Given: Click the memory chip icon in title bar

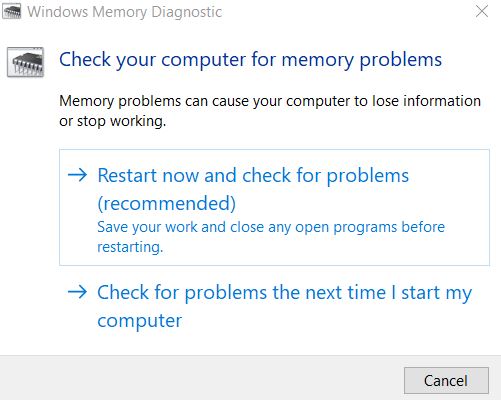Looking at the screenshot, I should pyautogui.click(x=11, y=11).
